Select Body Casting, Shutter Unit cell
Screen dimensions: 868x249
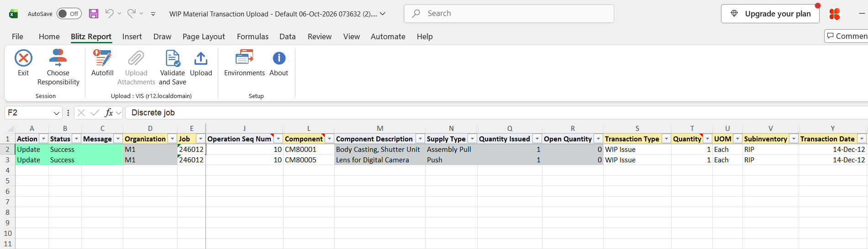(380, 149)
